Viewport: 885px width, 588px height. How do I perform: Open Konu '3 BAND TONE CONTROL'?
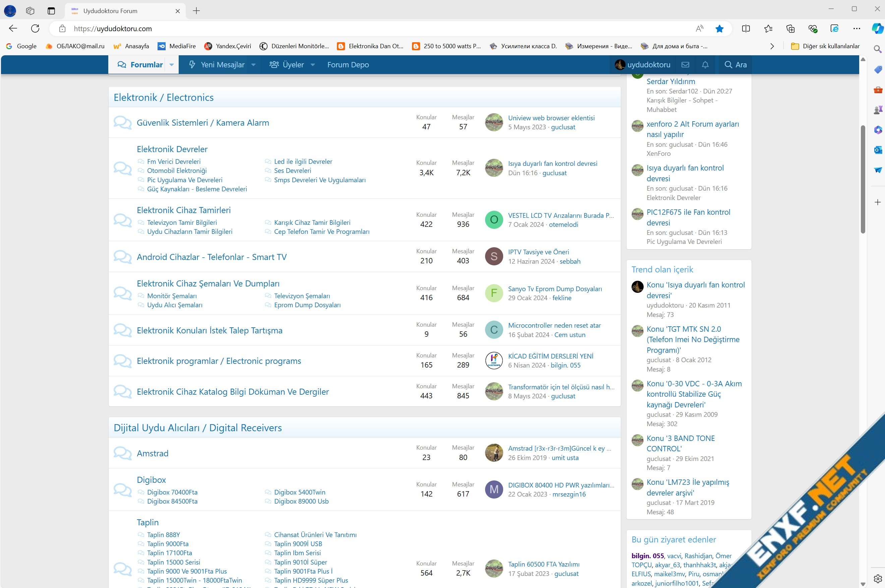point(681,443)
